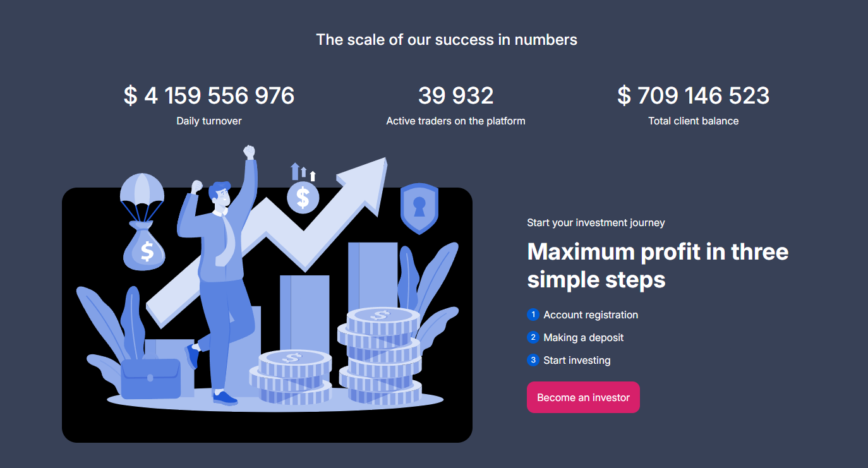Click the Total client balance label
Screen dimensions: 868x468
pyautogui.click(x=693, y=121)
